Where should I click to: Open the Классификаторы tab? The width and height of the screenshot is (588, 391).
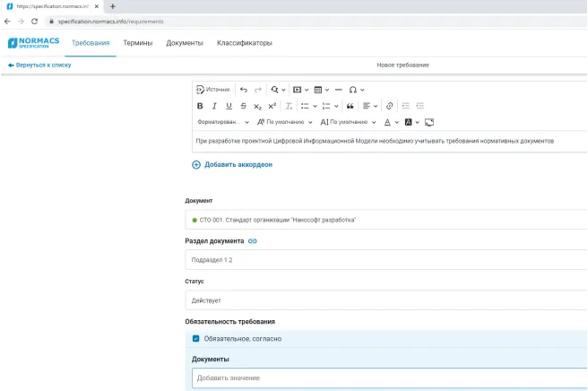pos(244,43)
